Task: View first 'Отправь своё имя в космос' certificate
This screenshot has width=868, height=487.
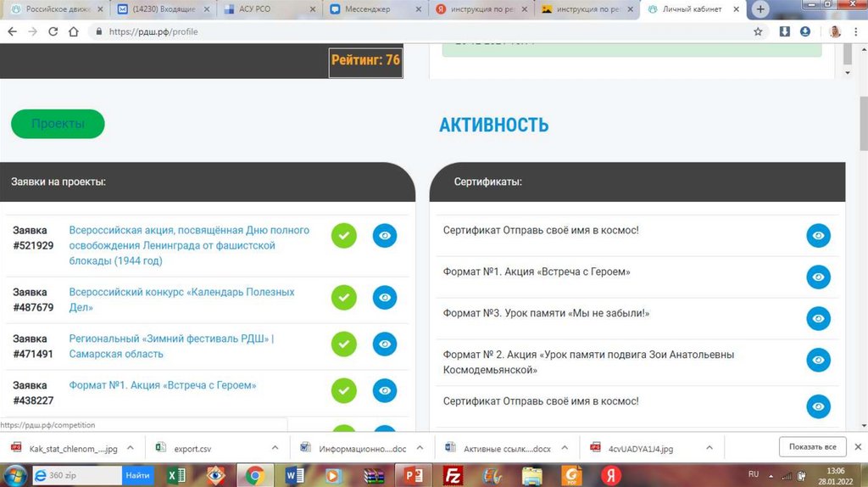Action: coord(818,236)
